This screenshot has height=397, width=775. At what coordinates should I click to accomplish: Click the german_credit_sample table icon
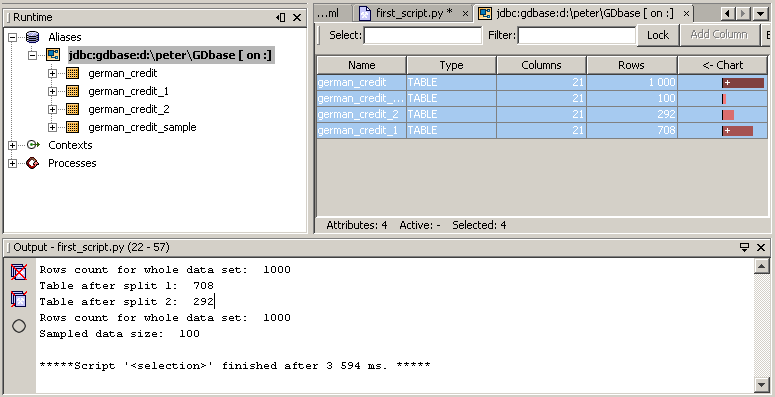(x=73, y=127)
